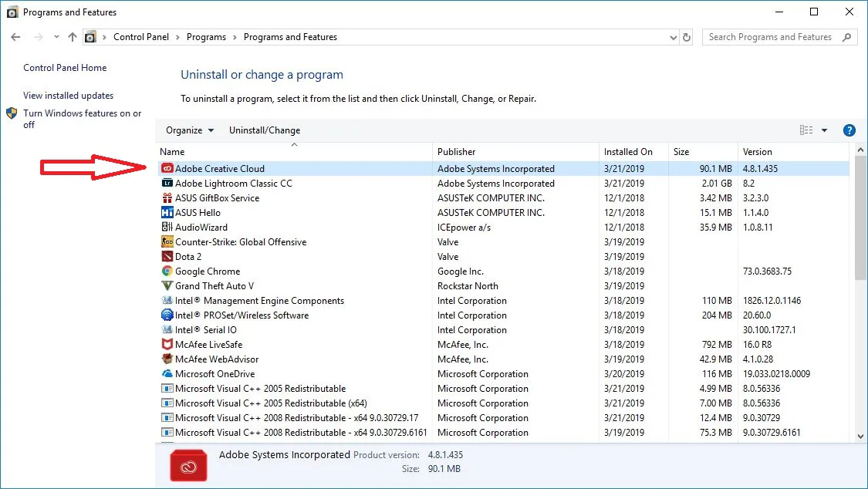Click the 3/20/2019 installed date cell

tap(624, 373)
